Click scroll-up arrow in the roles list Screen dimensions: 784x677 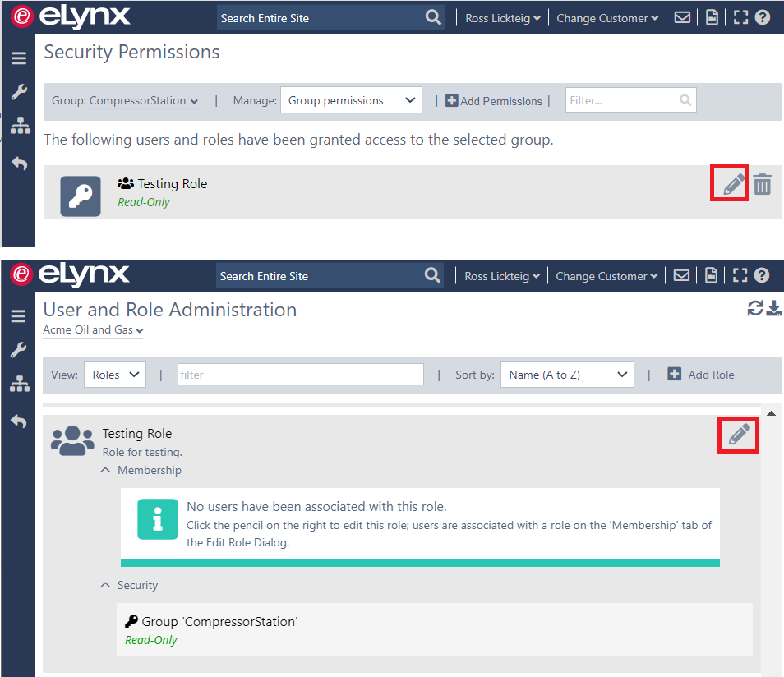click(771, 413)
